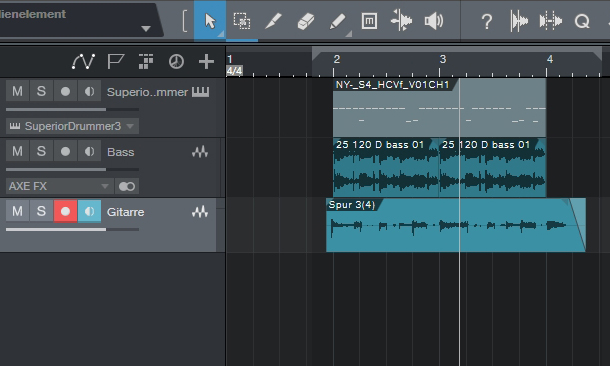Solo the Superior Drummer track

coord(41,91)
